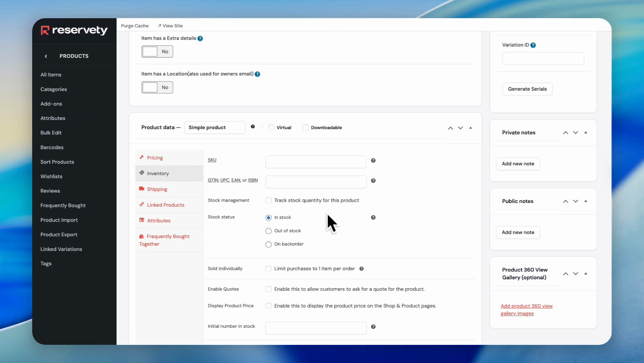Collapse the Private notes panel

coord(586,132)
